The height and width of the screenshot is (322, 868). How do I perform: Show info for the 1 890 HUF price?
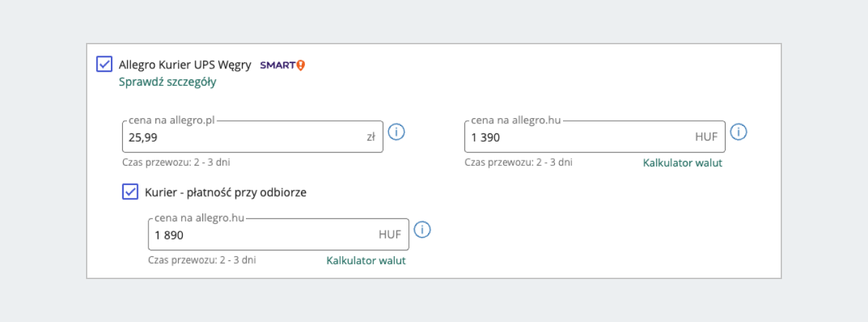[x=422, y=230]
